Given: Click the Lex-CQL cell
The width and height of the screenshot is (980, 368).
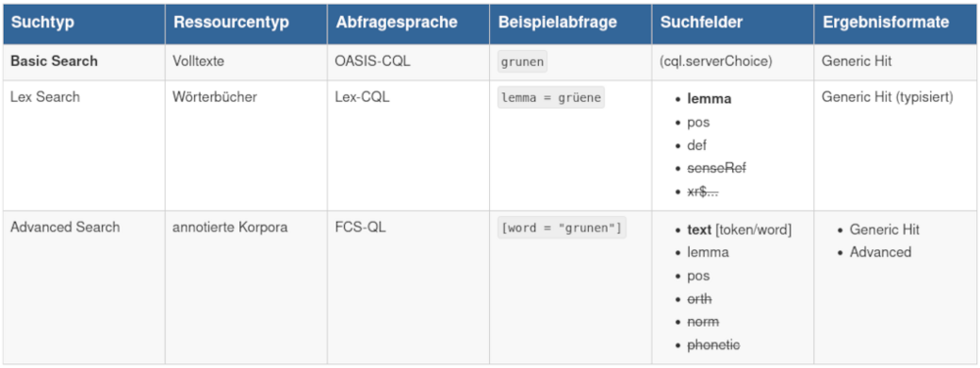Looking at the screenshot, I should point(362,97).
